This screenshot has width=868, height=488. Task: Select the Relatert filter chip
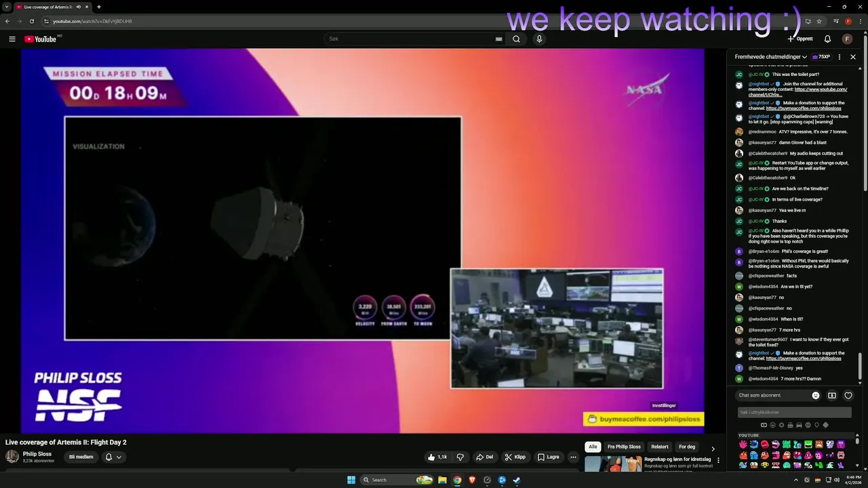[x=660, y=447]
